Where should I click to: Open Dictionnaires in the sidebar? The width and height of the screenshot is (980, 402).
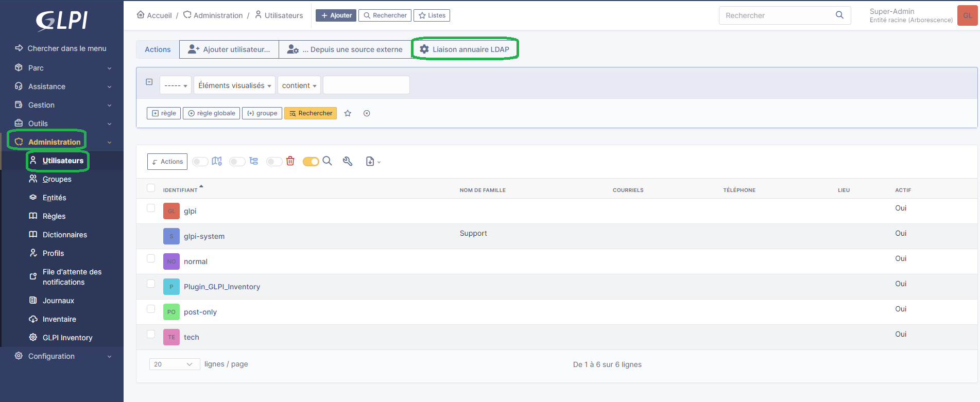(64, 235)
